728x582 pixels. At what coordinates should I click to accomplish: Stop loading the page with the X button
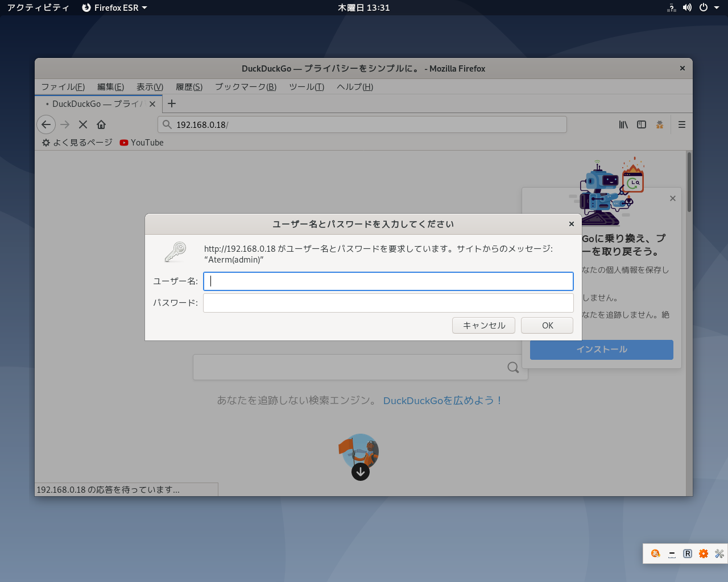pyautogui.click(x=83, y=124)
